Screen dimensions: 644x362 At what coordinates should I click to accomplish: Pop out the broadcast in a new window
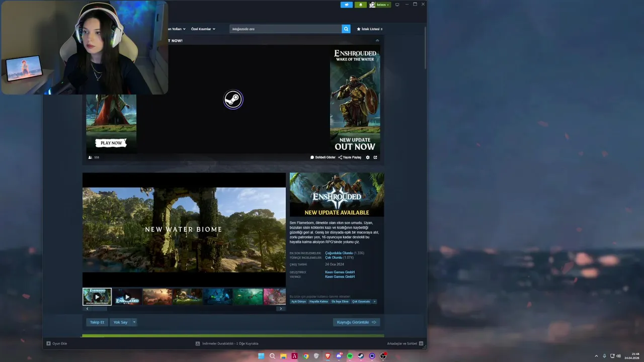click(375, 157)
